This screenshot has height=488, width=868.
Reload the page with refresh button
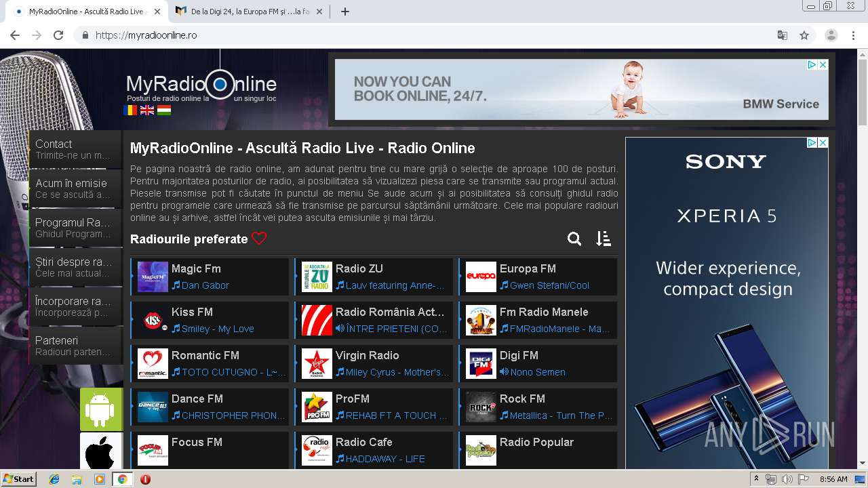(58, 35)
